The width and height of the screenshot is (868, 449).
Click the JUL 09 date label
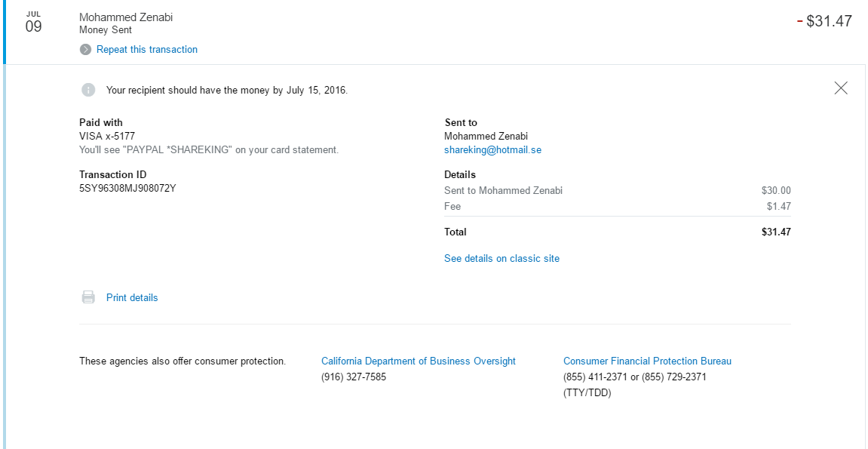click(x=34, y=23)
